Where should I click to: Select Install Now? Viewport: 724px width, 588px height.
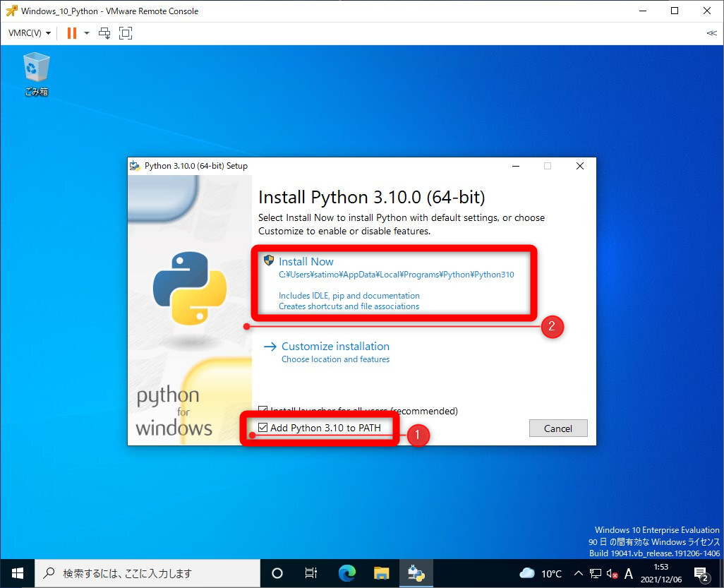click(x=306, y=260)
